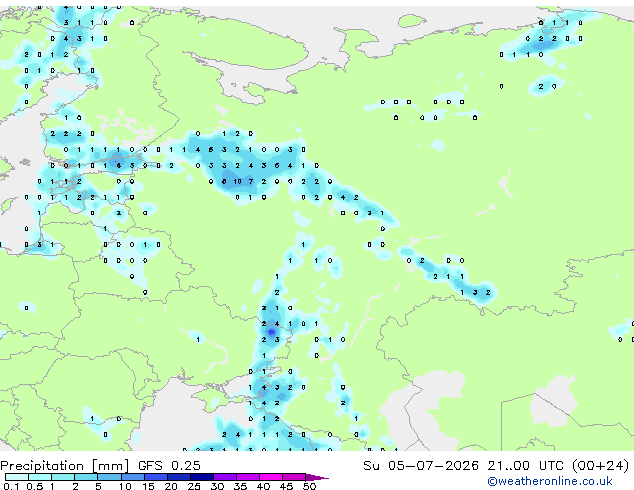Select the 2–5 mm legend color swatch
Screen dimensions: 634x490
pos(86,477)
